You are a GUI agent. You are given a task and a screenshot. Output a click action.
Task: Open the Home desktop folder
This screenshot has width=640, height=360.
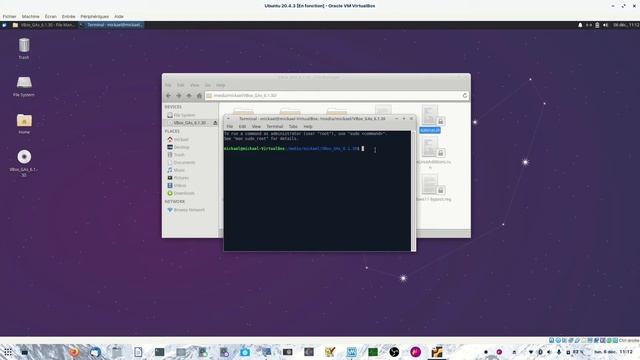click(24, 124)
